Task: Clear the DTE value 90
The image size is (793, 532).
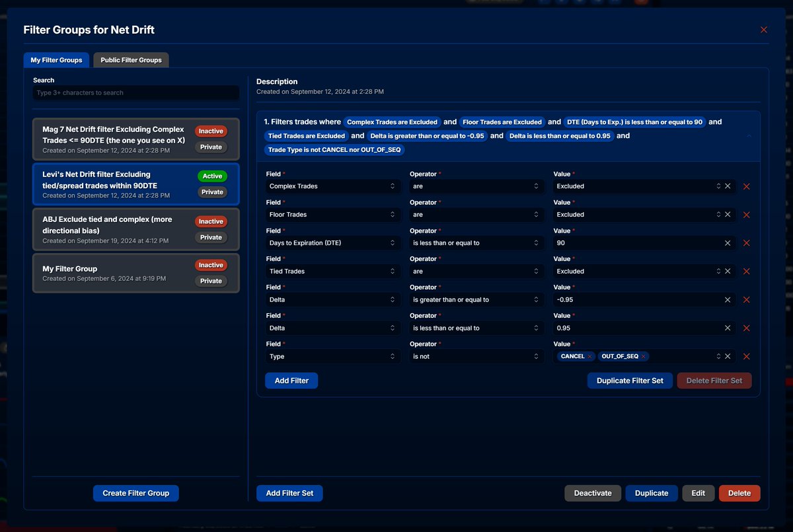Action: click(728, 243)
